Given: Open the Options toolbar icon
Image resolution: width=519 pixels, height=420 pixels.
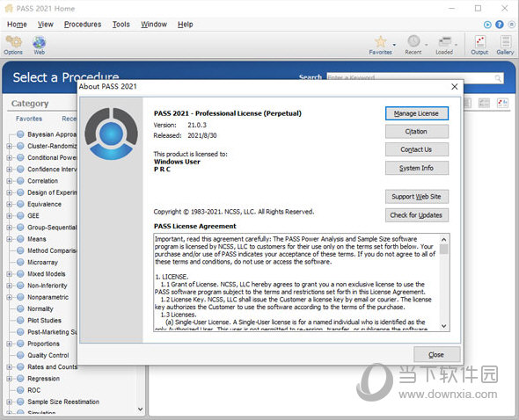Looking at the screenshot, I should pos(13,45).
